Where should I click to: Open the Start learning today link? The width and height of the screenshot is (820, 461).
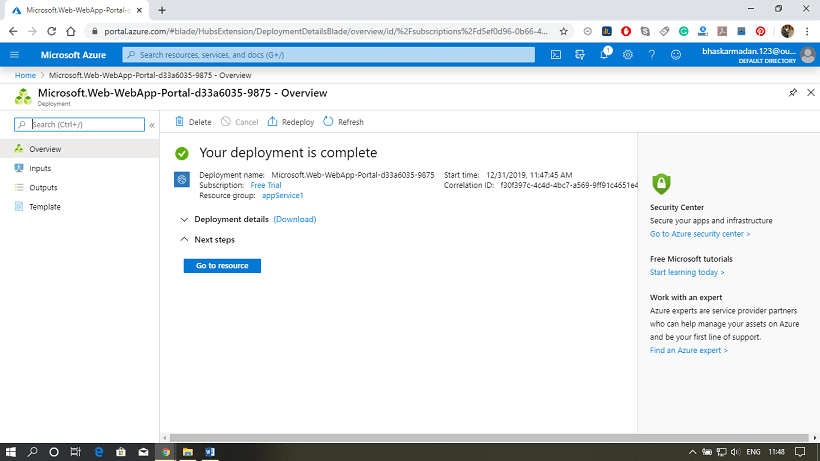point(687,272)
